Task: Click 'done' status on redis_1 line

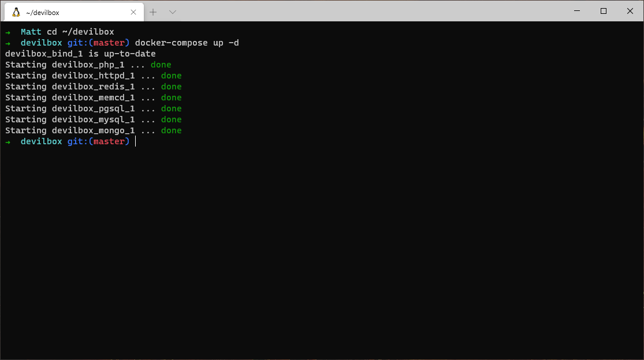Action: 172,87
